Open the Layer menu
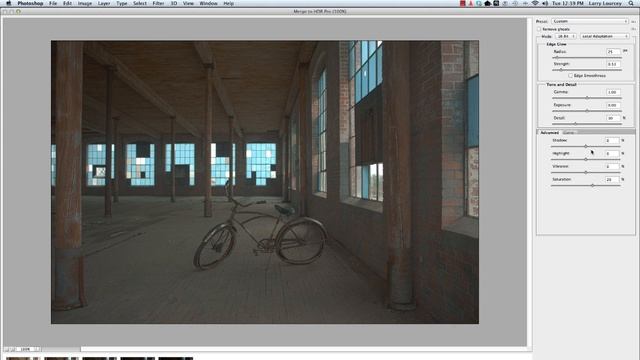The image size is (640, 360). 104,3
